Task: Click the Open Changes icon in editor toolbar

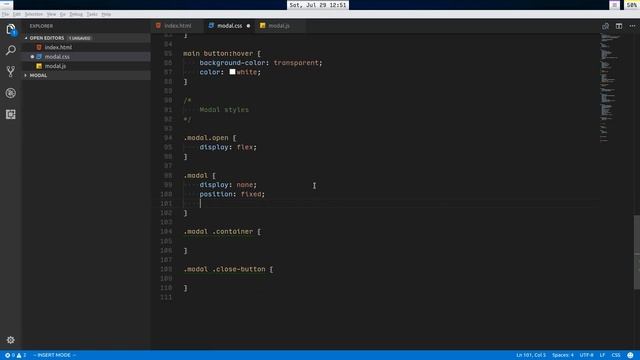Action: [x=605, y=26]
